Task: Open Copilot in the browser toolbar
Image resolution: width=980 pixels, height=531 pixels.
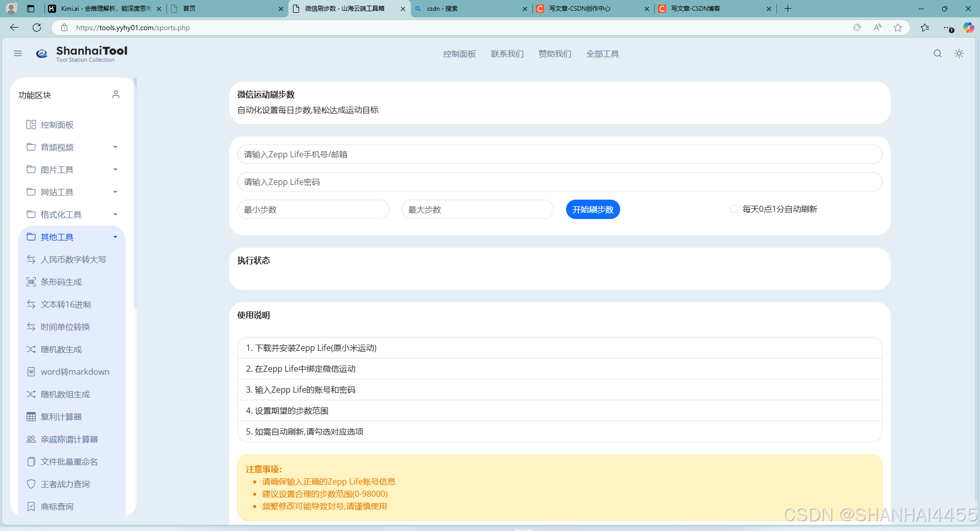Action: 968,28
